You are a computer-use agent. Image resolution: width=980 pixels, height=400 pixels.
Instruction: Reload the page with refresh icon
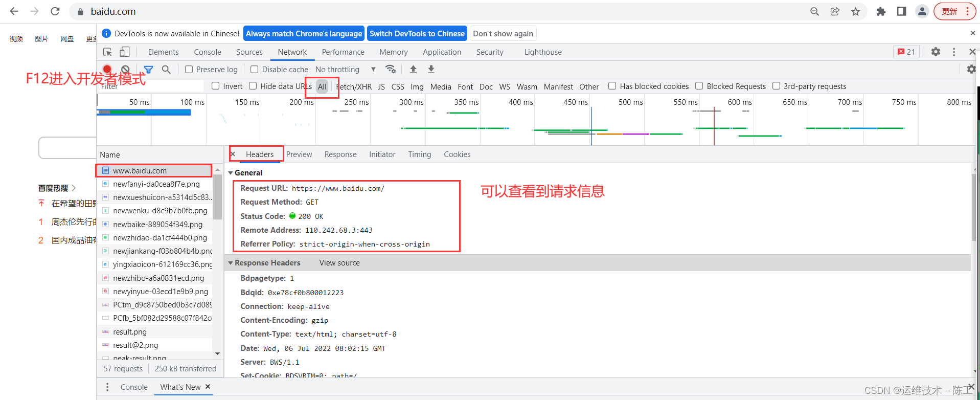coord(55,11)
